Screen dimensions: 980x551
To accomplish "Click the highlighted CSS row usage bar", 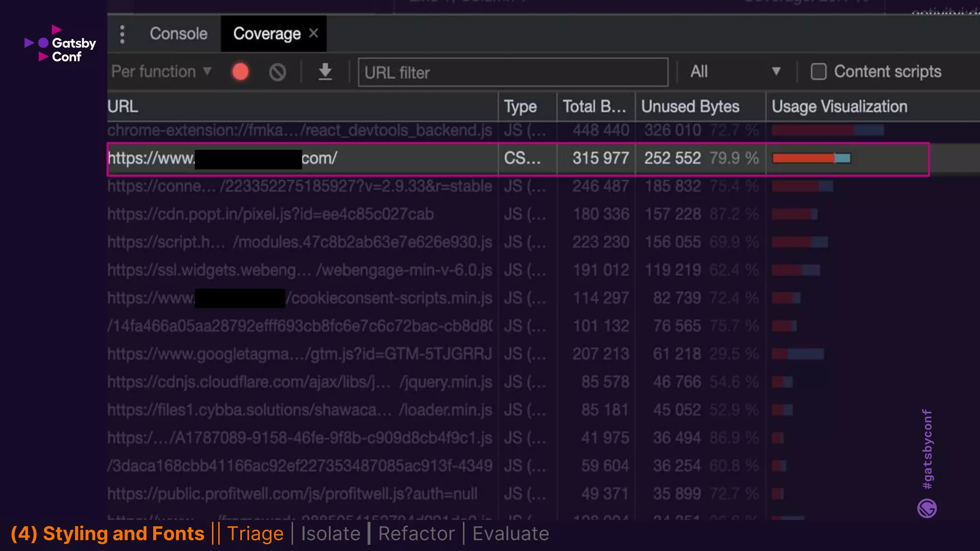I will pyautogui.click(x=811, y=158).
